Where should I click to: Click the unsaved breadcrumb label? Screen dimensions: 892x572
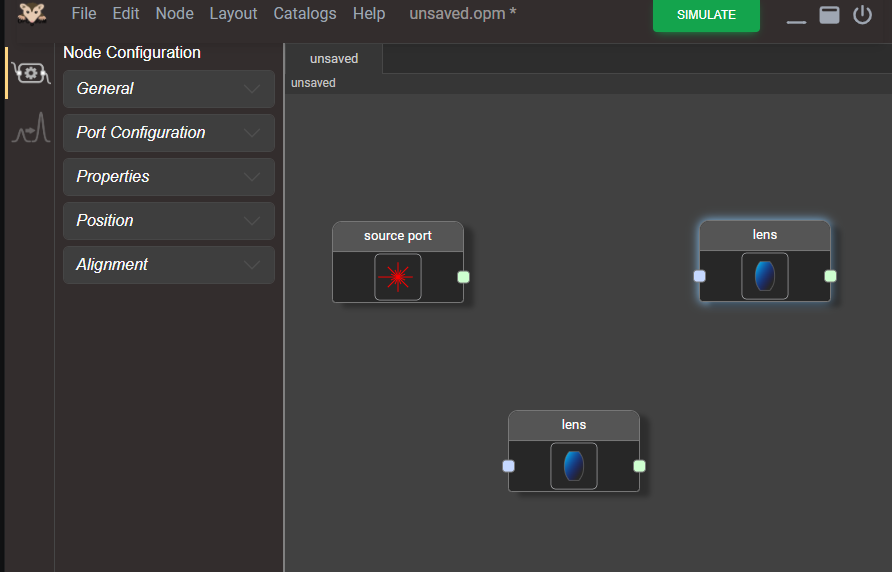(313, 83)
